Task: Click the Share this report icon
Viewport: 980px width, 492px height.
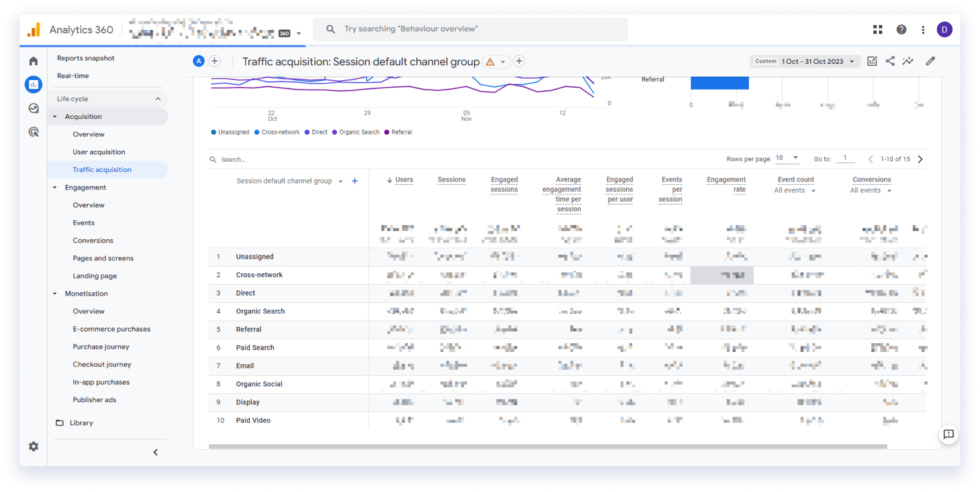Action: (x=890, y=61)
